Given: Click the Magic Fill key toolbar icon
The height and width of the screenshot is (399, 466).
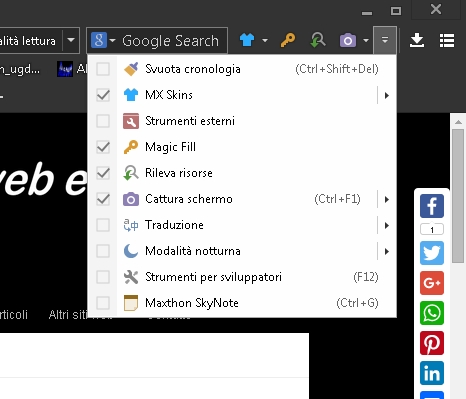Looking at the screenshot, I should click(288, 40).
